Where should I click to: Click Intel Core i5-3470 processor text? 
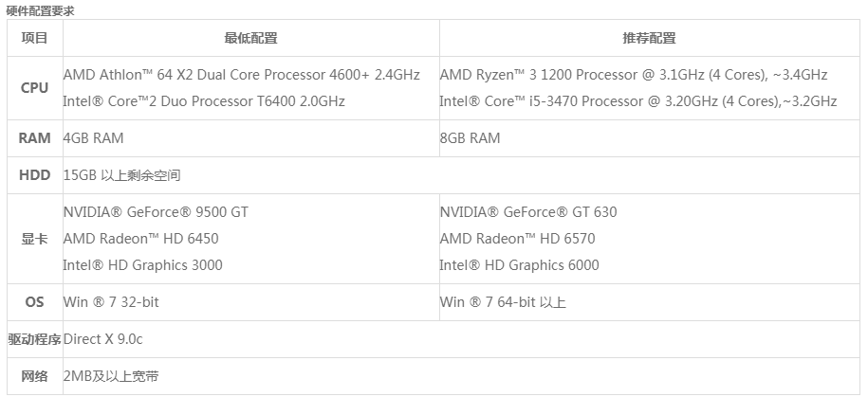(637, 100)
